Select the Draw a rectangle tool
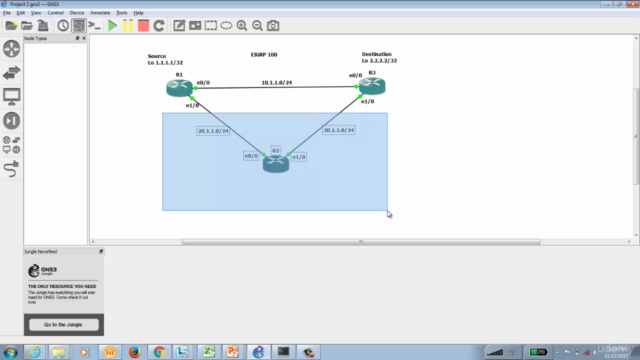Image resolution: width=640 pixels, height=360 pixels. point(211,26)
